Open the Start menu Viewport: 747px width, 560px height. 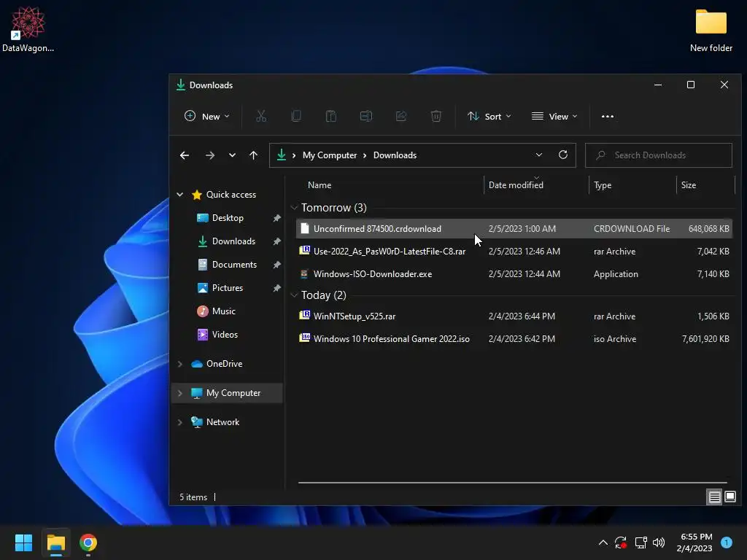23,542
